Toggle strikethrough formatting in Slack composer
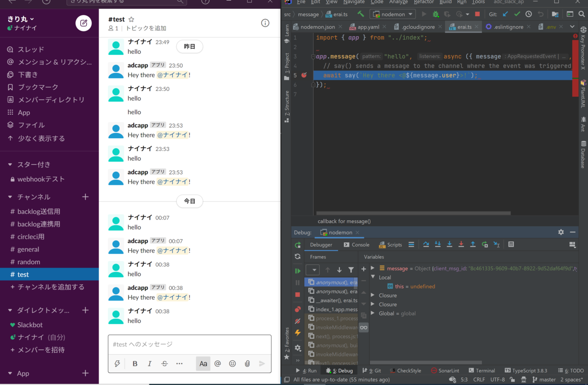588x385 pixels. (164, 363)
